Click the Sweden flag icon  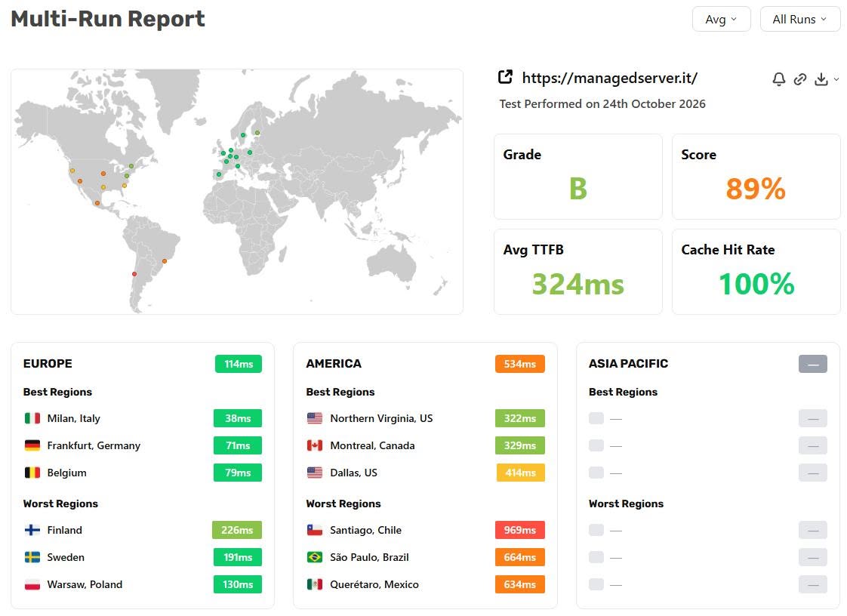click(x=32, y=557)
